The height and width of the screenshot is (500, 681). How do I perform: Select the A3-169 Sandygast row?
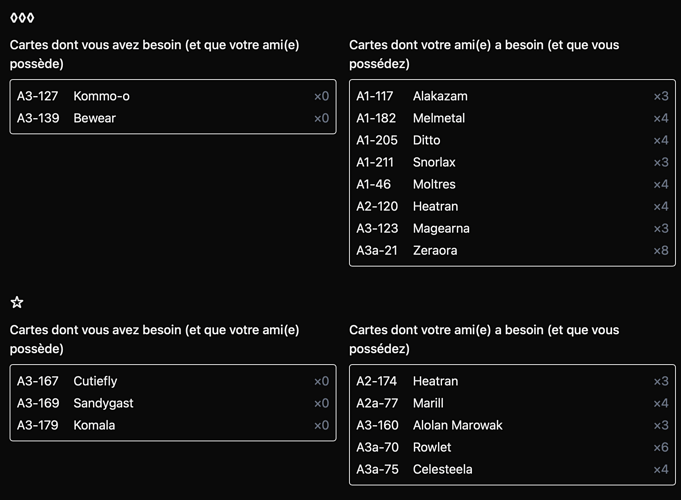(173, 403)
